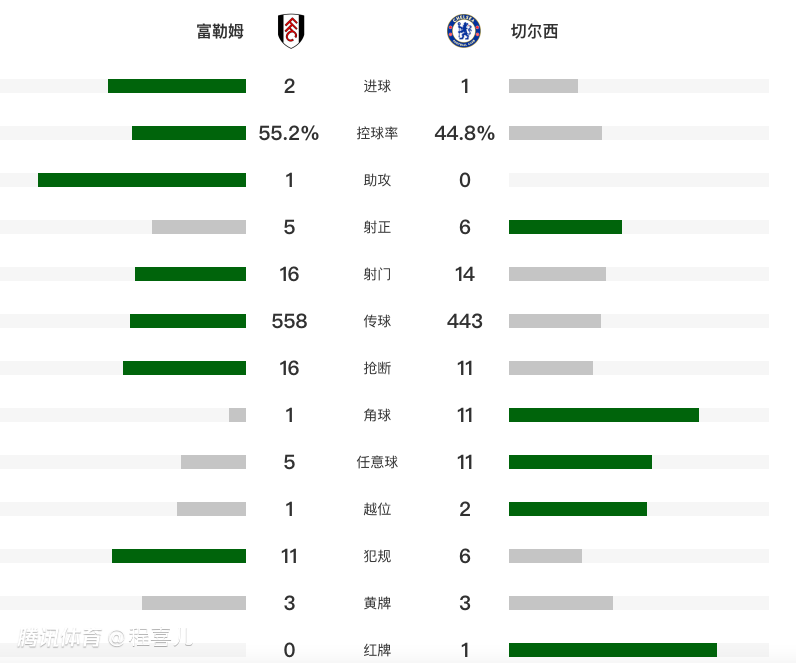Click Fulham's 558 passes number

click(289, 321)
